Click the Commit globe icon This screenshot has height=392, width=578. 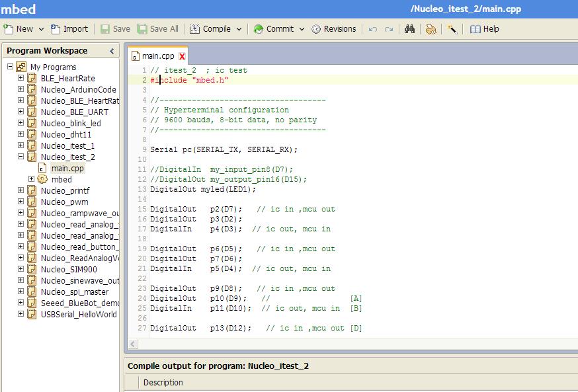tap(259, 29)
